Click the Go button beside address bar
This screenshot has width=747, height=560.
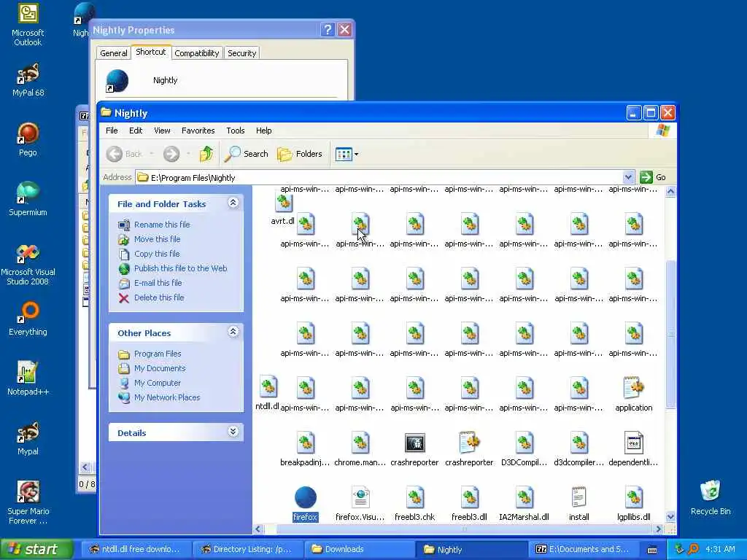[653, 177]
